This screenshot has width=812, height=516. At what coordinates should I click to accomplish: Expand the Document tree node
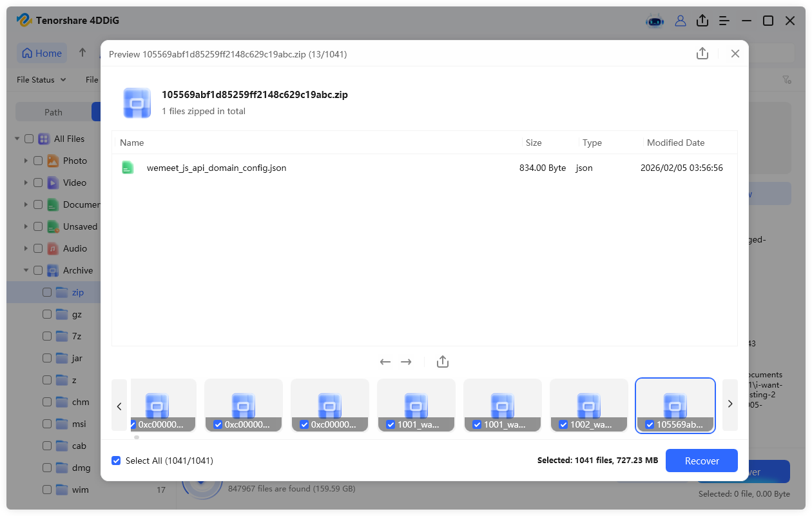(x=26, y=204)
